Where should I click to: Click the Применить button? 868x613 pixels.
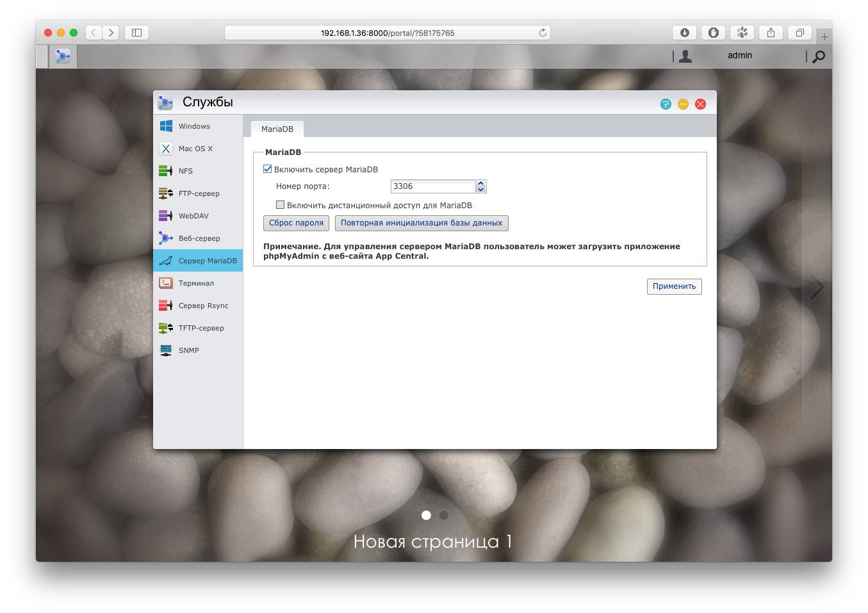(674, 286)
